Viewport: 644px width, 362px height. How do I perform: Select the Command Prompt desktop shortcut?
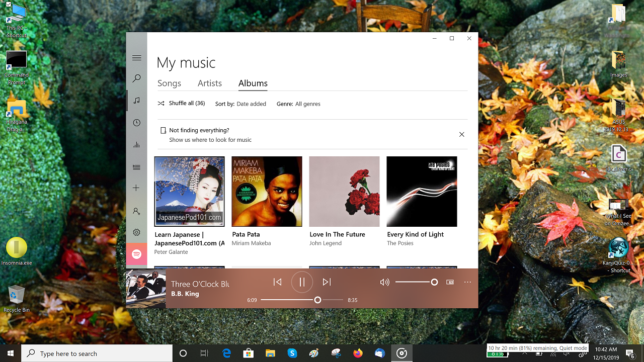click(17, 68)
